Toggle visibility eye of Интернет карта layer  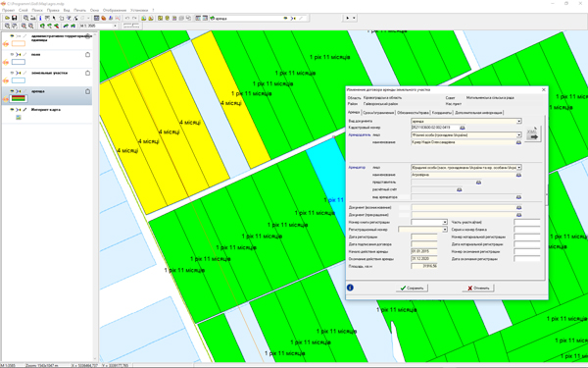tap(12, 110)
